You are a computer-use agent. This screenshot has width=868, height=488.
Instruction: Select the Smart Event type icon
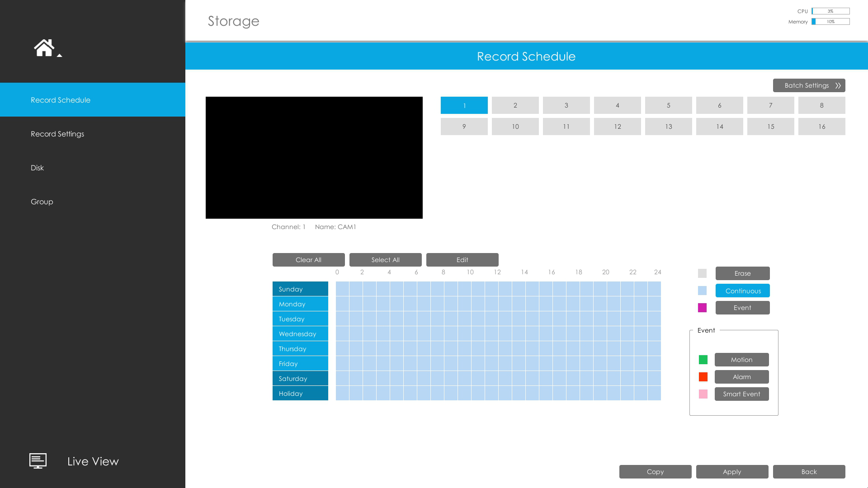coord(703,394)
